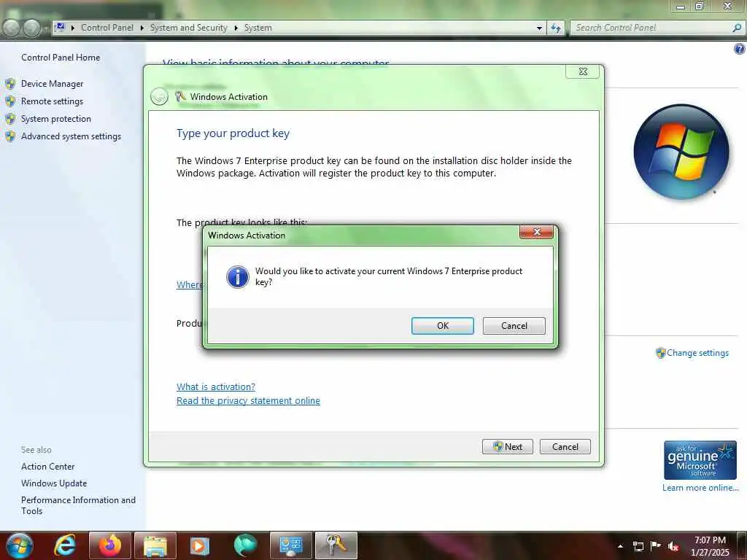Screen dimensions: 747x560
Task: Open the What is activation? link
Action: pos(216,386)
